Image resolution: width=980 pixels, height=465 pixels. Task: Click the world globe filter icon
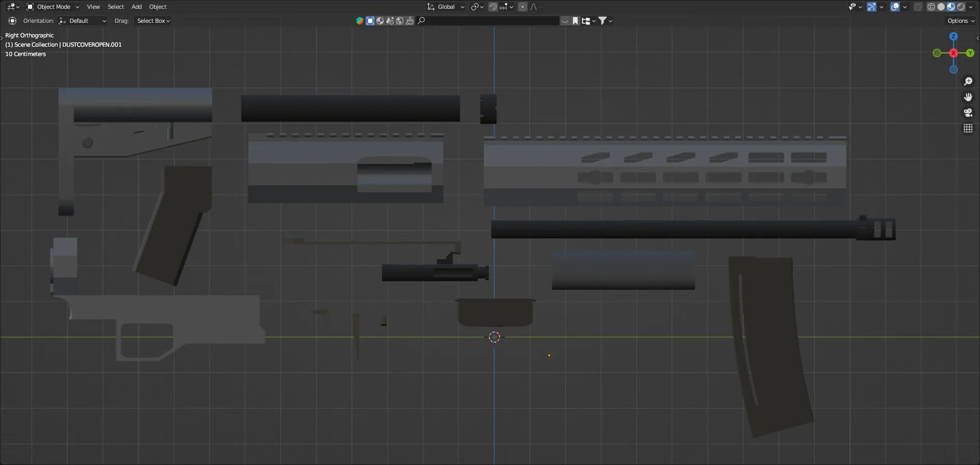pos(400,21)
